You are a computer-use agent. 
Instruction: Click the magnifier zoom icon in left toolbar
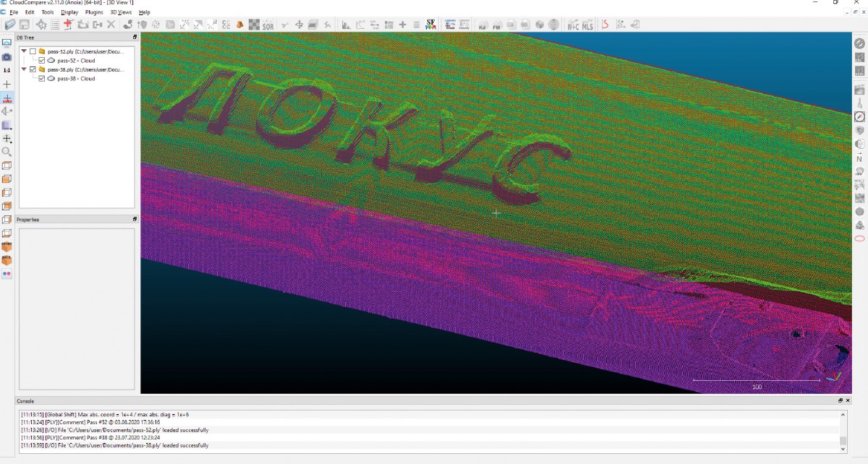(x=7, y=152)
